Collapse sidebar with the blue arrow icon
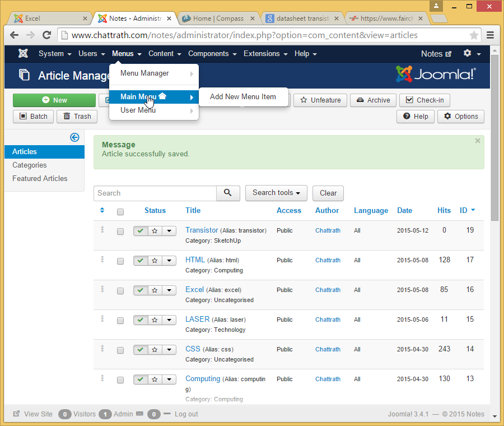 [74, 137]
